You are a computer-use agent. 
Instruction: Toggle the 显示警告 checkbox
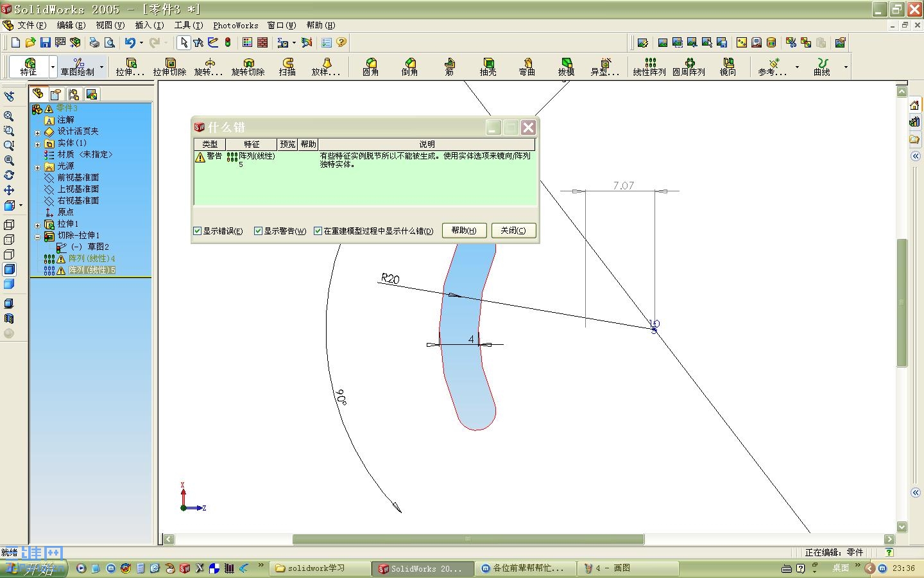259,231
